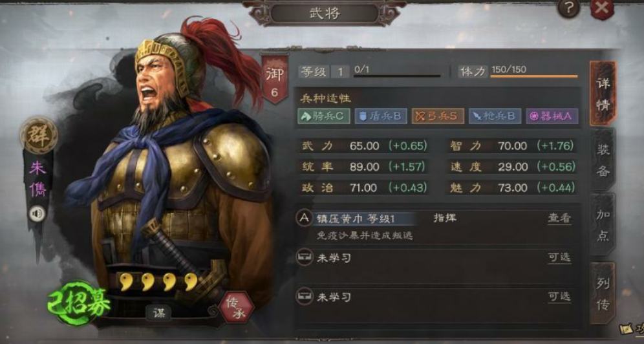The image size is (644, 344).
Task: Click the question mark help icon
Action: (x=568, y=8)
